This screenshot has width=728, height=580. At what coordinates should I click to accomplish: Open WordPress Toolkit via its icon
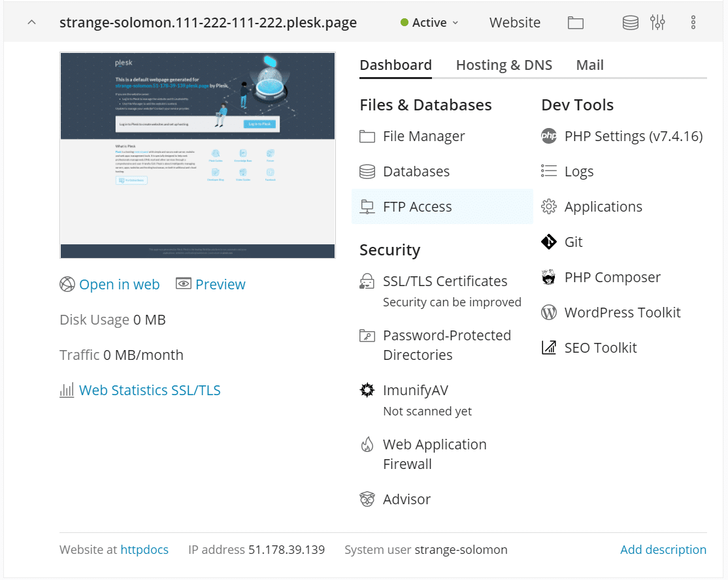click(x=549, y=313)
